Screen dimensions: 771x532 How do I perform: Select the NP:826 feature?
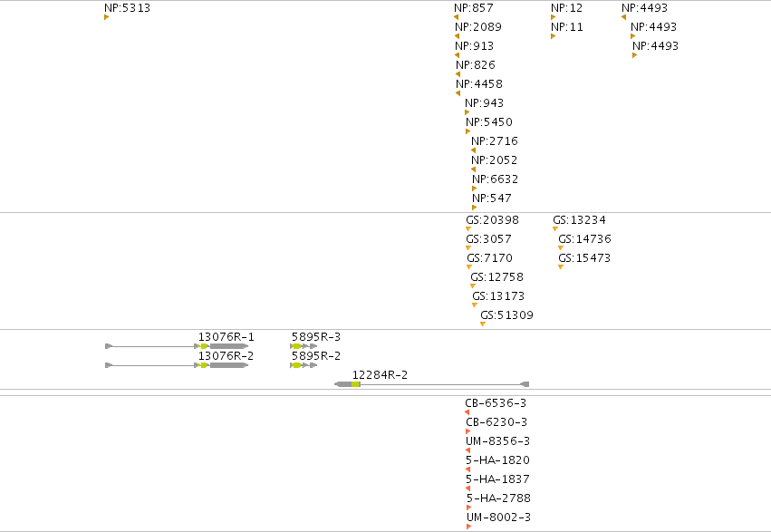point(476,65)
